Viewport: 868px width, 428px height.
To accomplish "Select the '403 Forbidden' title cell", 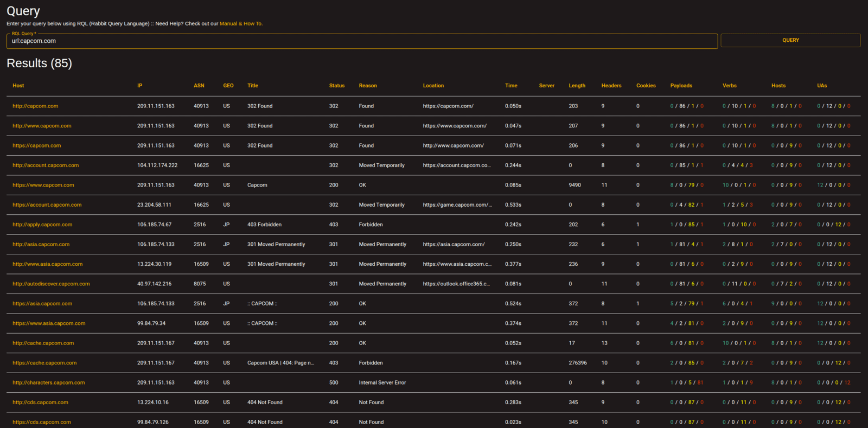I will [264, 225].
